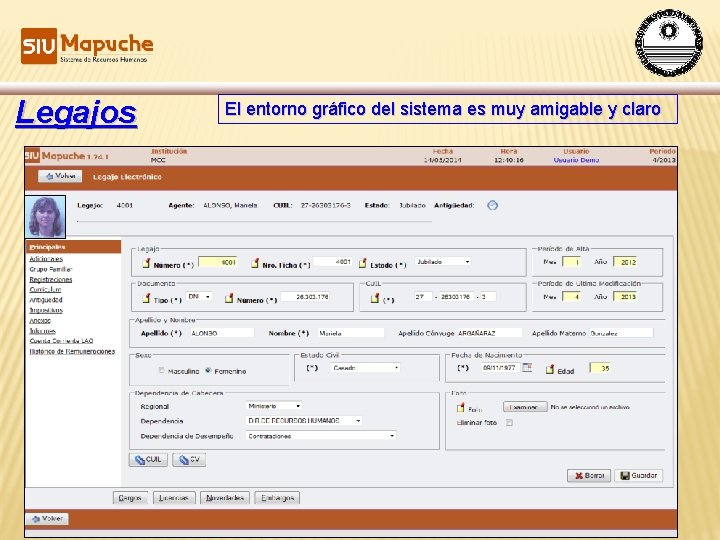Screen dimensions: 720x540
Task: Click the top Volver button
Action: (60, 176)
